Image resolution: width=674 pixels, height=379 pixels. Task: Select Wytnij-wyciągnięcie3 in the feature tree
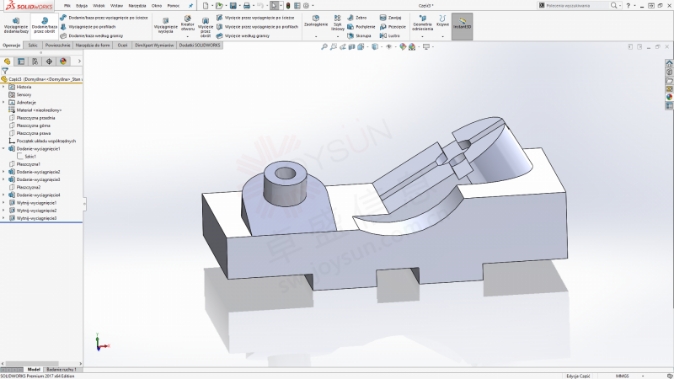point(37,218)
